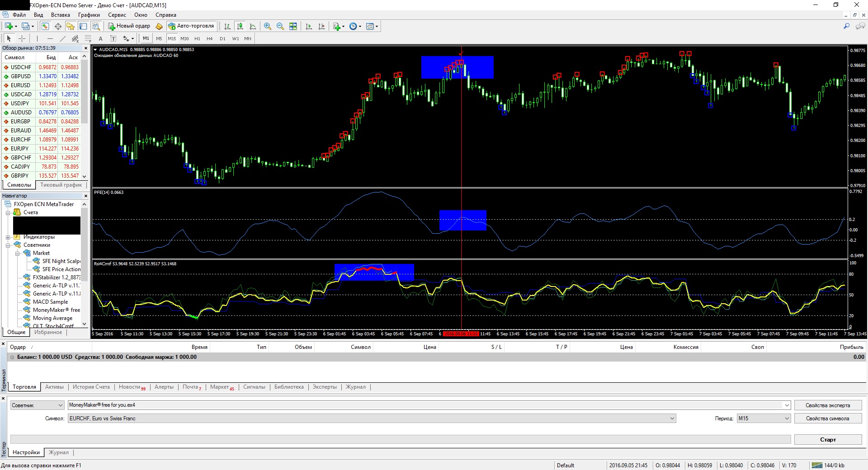Open new chart icon in toolbar
The width and height of the screenshot is (868, 470).
click(x=9, y=26)
